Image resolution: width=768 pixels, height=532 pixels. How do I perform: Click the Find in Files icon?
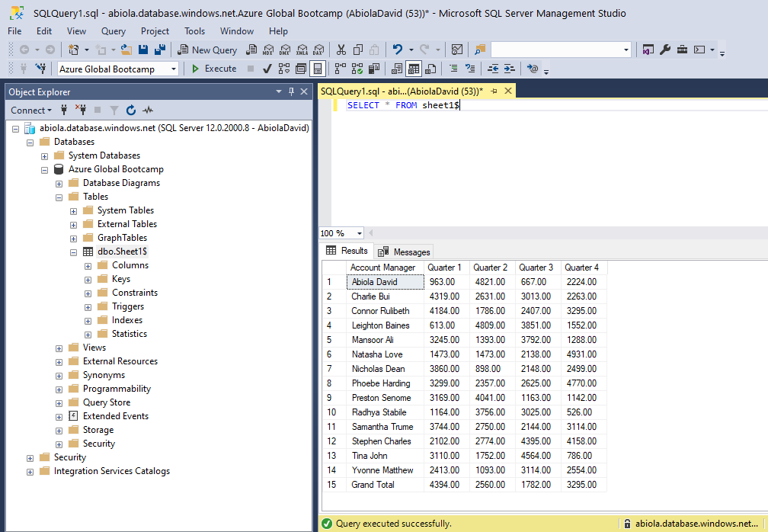(x=479, y=50)
